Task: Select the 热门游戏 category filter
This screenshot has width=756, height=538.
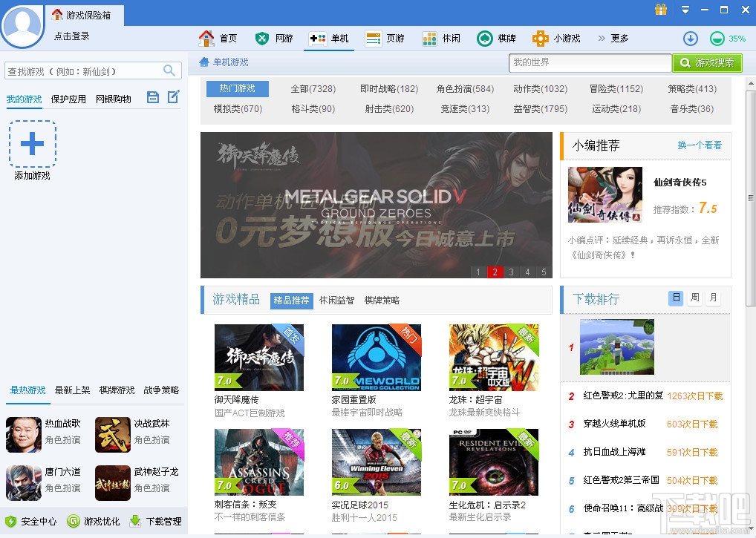Action: coord(237,88)
